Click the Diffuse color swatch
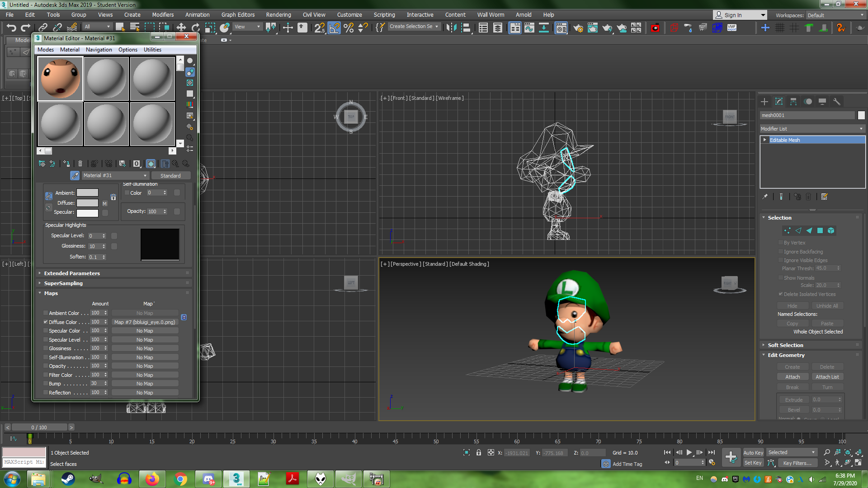 [87, 202]
